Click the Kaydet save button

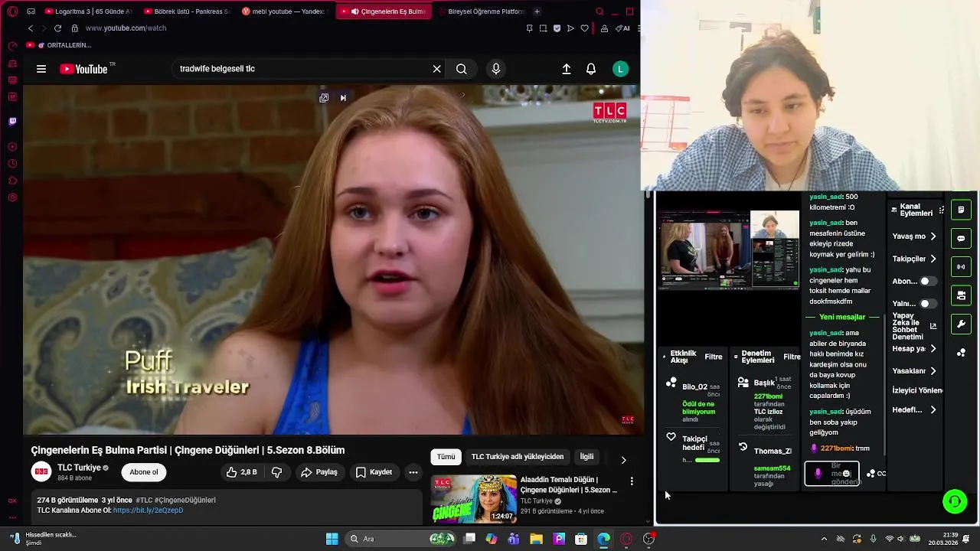374,472
